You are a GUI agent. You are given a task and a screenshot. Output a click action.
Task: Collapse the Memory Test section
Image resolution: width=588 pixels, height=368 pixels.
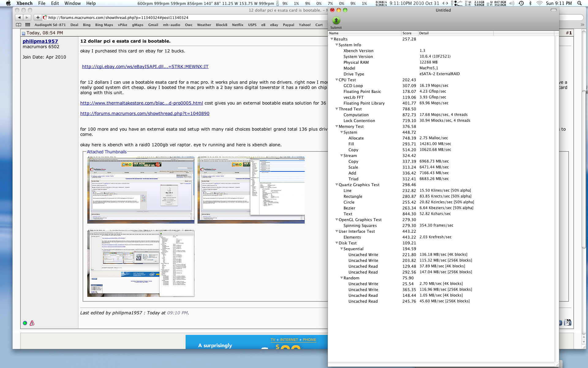point(337,126)
